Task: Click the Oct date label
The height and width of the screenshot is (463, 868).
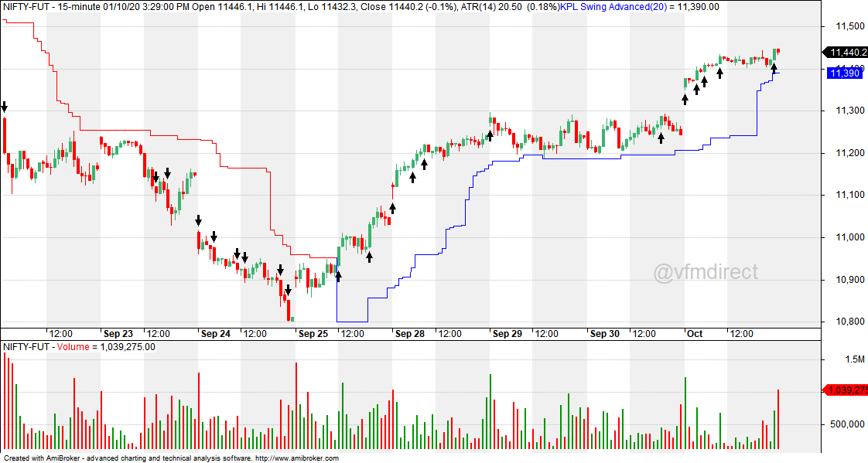Action: (694, 334)
